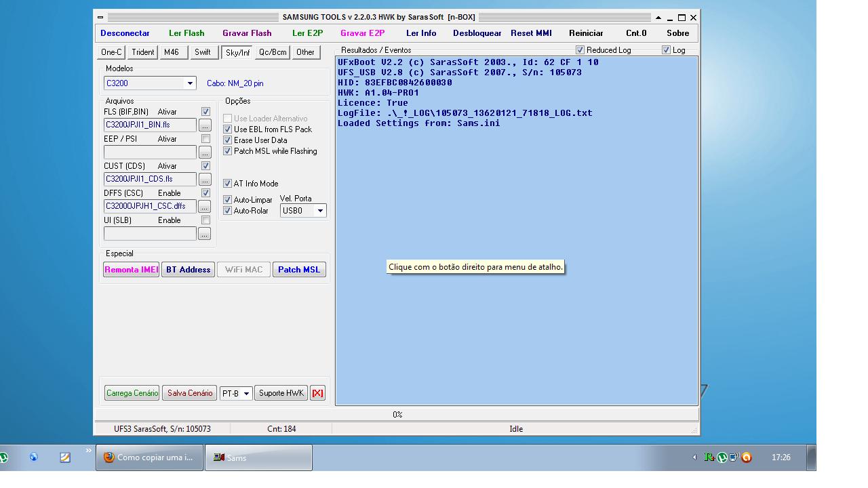Click Reset MMI in the toolbar
Screen dimensions: 868x488
pyautogui.click(x=531, y=33)
